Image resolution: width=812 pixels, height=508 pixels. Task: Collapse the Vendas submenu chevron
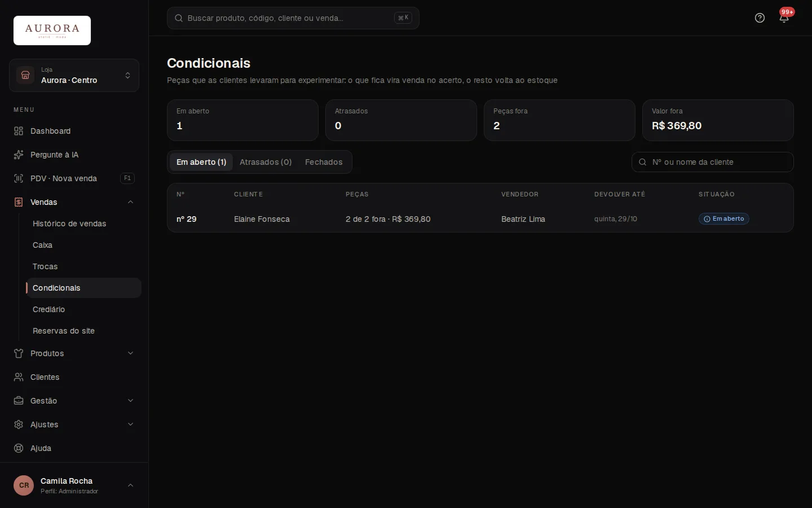130,202
